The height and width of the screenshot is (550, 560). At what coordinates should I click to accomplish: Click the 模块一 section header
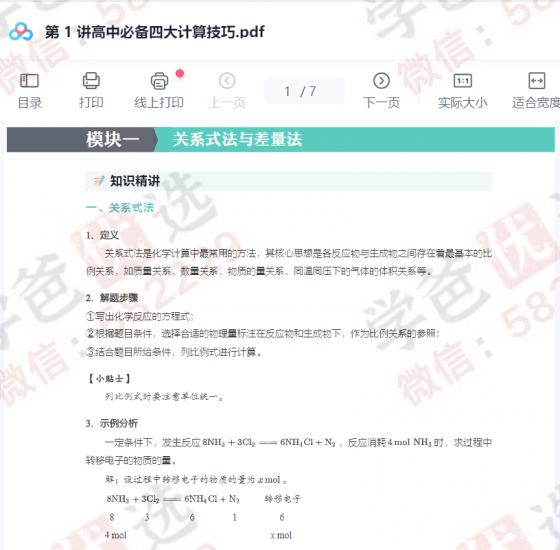[112, 139]
